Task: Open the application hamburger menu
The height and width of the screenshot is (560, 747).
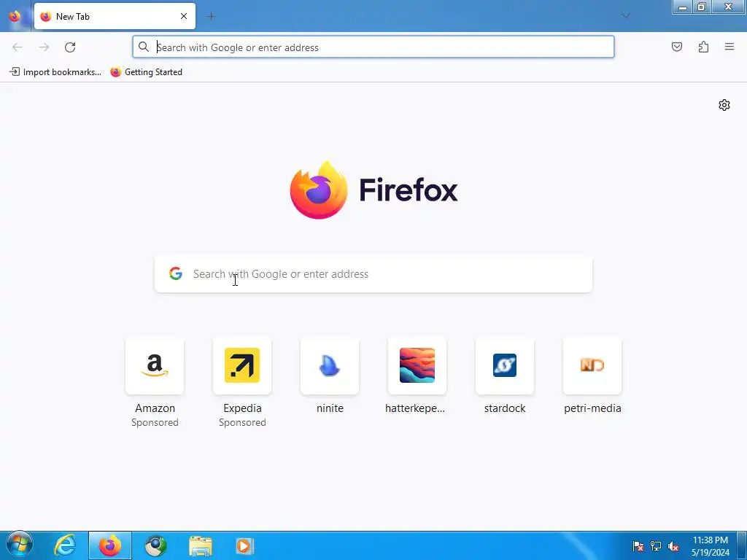Action: click(x=729, y=47)
